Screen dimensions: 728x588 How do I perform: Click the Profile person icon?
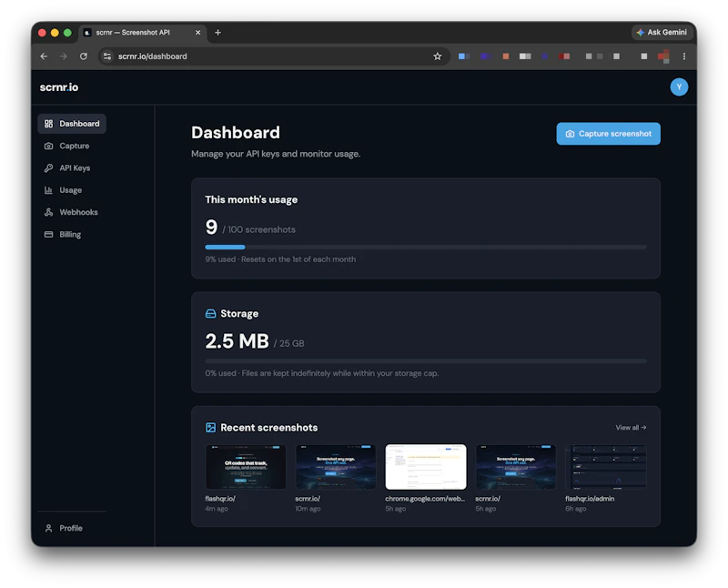pos(49,528)
